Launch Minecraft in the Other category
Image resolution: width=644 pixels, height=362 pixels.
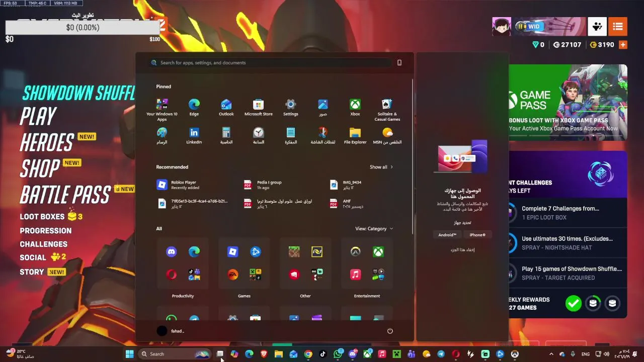294,252
